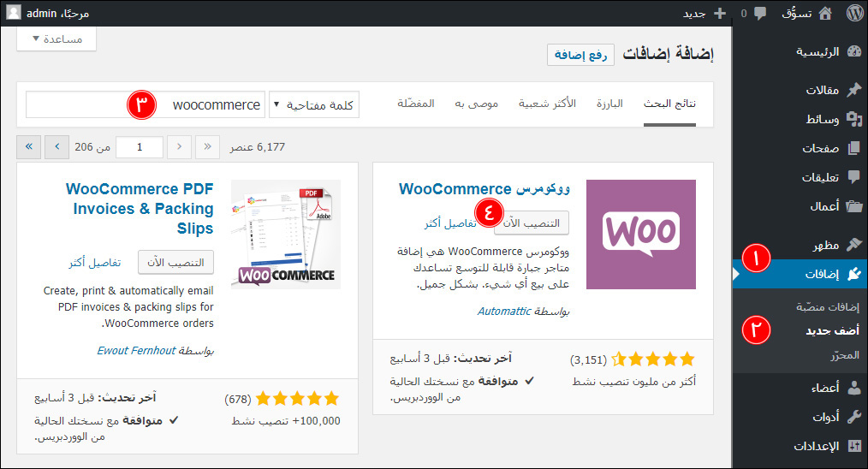Click the dashboard gauge icon beside الرئيسية
The height and width of the screenshot is (469, 868).
click(854, 51)
